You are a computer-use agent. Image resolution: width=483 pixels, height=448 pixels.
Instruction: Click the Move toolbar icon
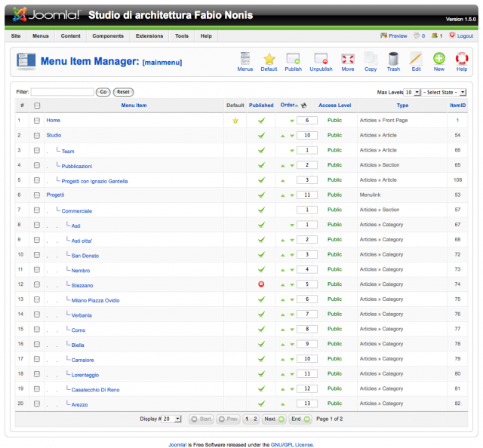347,59
